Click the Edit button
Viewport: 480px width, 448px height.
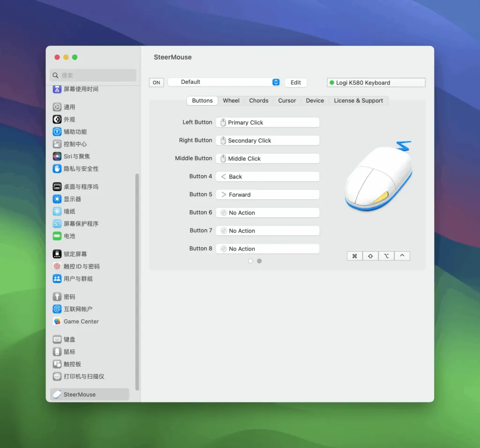(295, 83)
